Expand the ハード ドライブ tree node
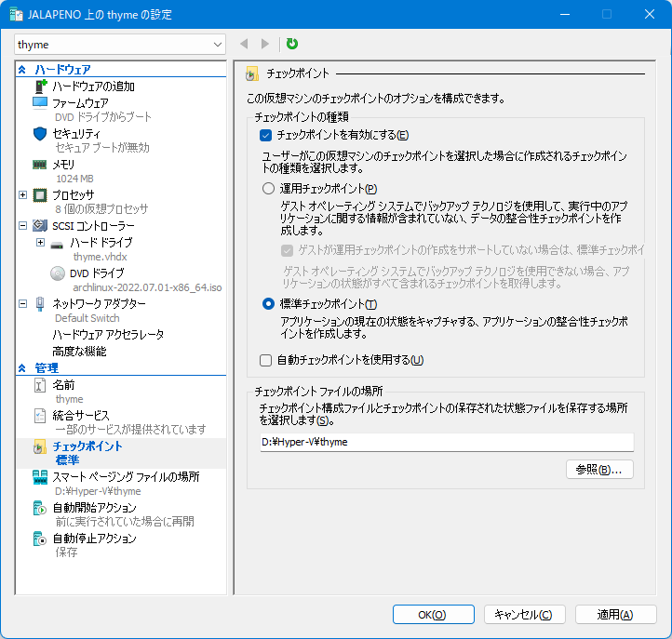This screenshot has height=639, width=672. point(40,243)
